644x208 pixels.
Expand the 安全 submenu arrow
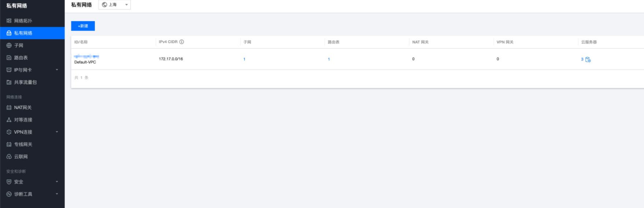tap(57, 182)
